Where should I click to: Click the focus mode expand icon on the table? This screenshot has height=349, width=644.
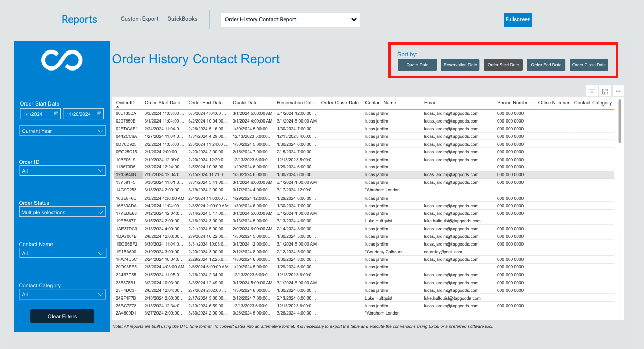tap(605, 91)
